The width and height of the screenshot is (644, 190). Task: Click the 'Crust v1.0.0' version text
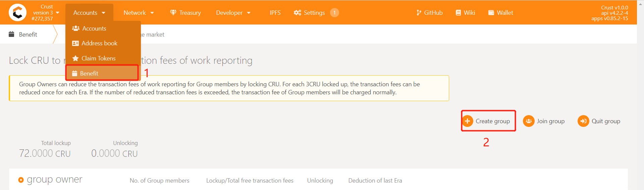(x=614, y=7)
